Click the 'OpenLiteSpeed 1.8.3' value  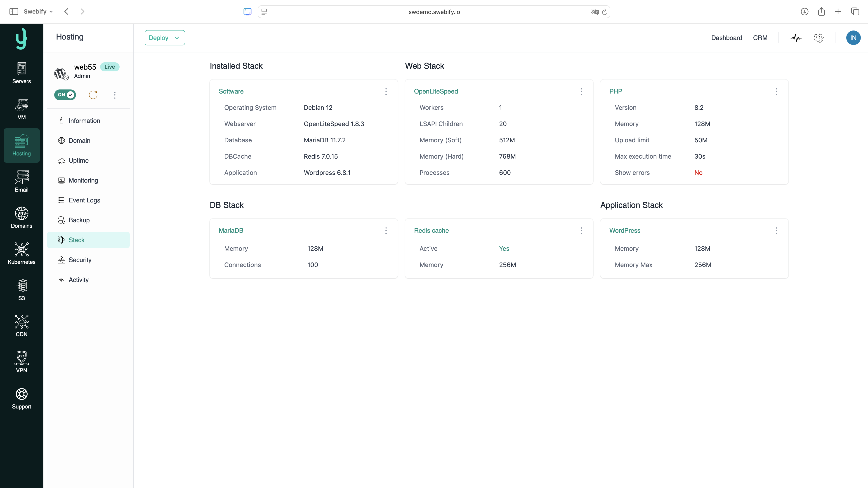pos(334,124)
